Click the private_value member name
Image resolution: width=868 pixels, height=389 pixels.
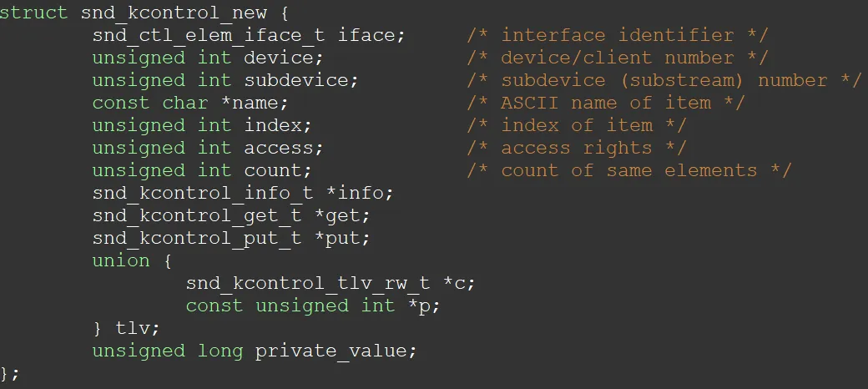click(331, 351)
